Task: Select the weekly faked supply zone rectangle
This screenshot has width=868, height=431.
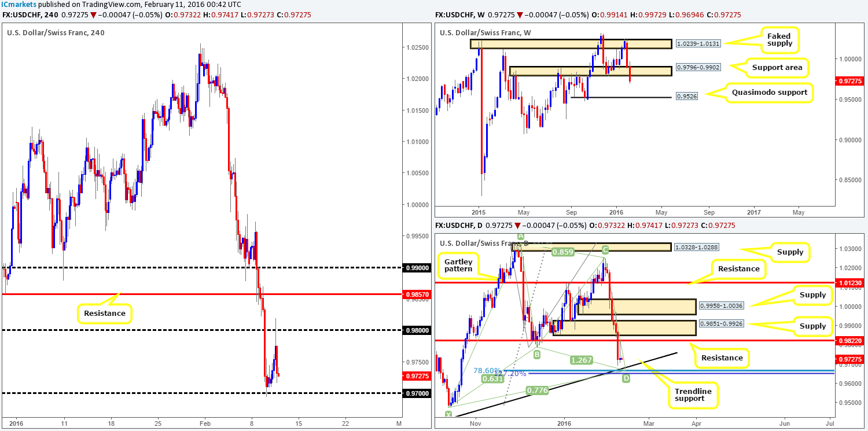Action: point(571,44)
